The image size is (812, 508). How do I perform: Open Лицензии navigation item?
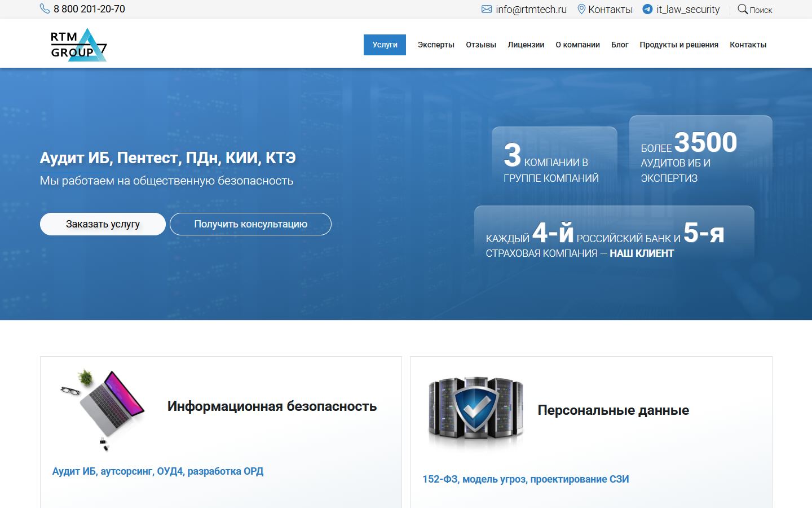(x=526, y=45)
